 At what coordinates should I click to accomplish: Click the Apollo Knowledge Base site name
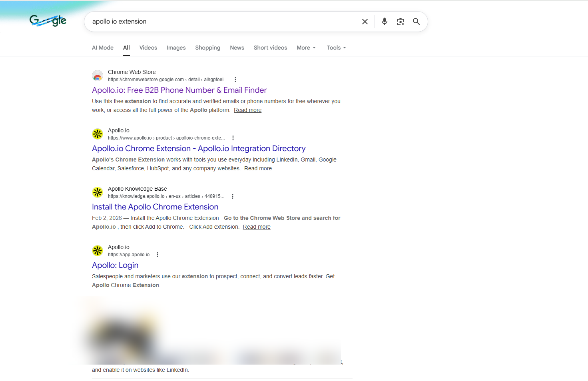pyautogui.click(x=138, y=189)
